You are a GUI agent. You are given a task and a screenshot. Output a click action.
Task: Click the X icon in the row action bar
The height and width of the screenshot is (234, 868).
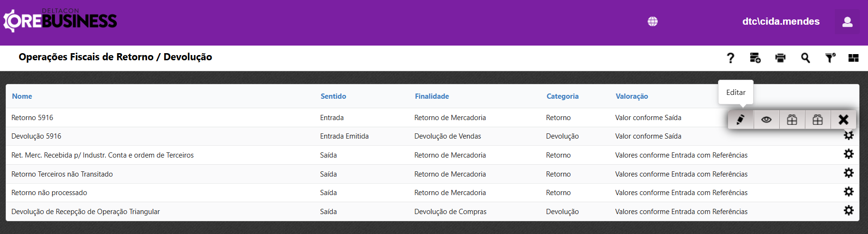(843, 120)
